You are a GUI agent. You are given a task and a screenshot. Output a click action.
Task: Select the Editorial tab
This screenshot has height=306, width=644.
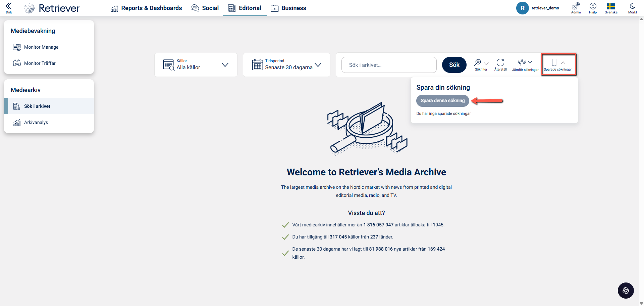point(245,8)
